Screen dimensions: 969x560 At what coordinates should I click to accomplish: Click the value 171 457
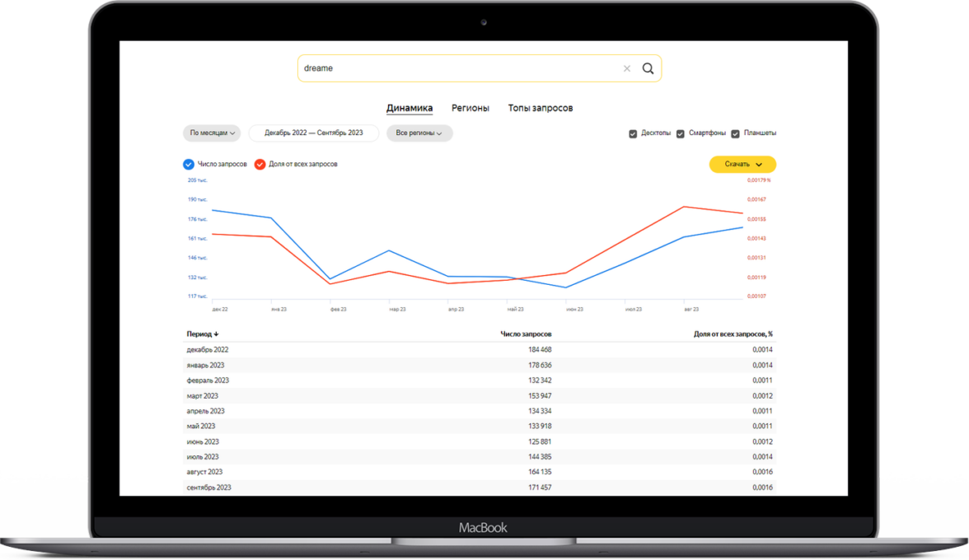[x=540, y=488]
